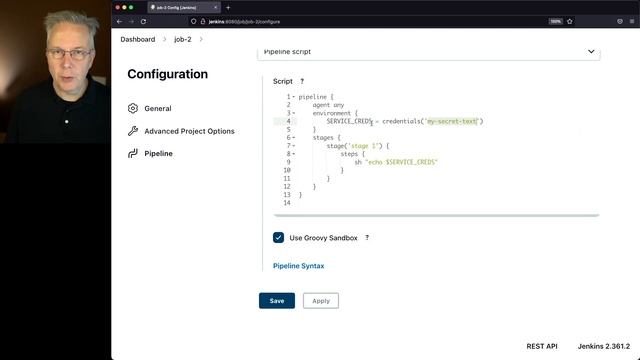This screenshot has height=360, width=640.
Task: Expand the chevron after job-2 breadcrumb
Action: point(201,39)
